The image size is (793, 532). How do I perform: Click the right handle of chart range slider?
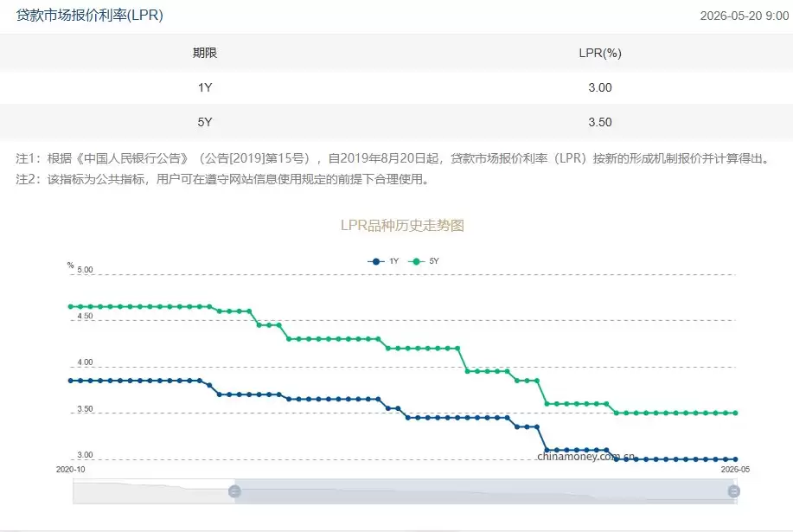pyautogui.click(x=734, y=491)
